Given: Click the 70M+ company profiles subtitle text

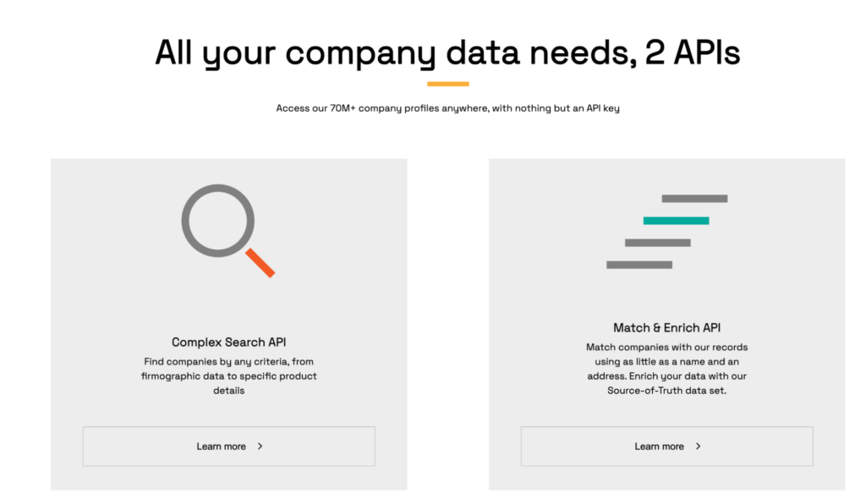Looking at the screenshot, I should click(447, 107).
